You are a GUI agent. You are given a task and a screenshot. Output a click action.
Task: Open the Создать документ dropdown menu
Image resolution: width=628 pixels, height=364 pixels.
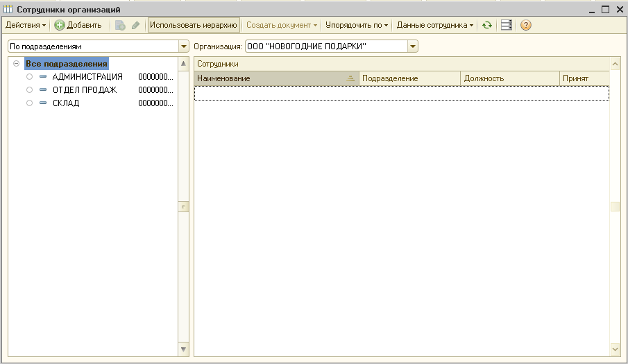pos(282,25)
